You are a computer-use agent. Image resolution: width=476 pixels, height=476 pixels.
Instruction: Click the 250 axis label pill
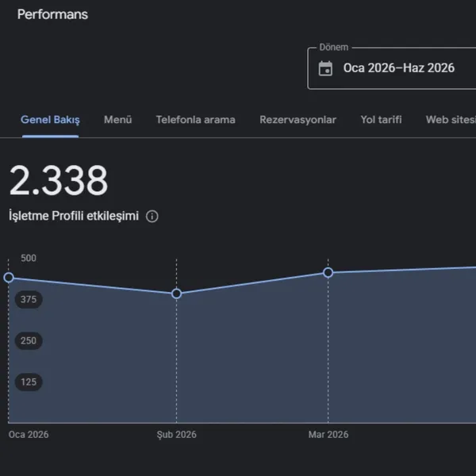point(29,340)
